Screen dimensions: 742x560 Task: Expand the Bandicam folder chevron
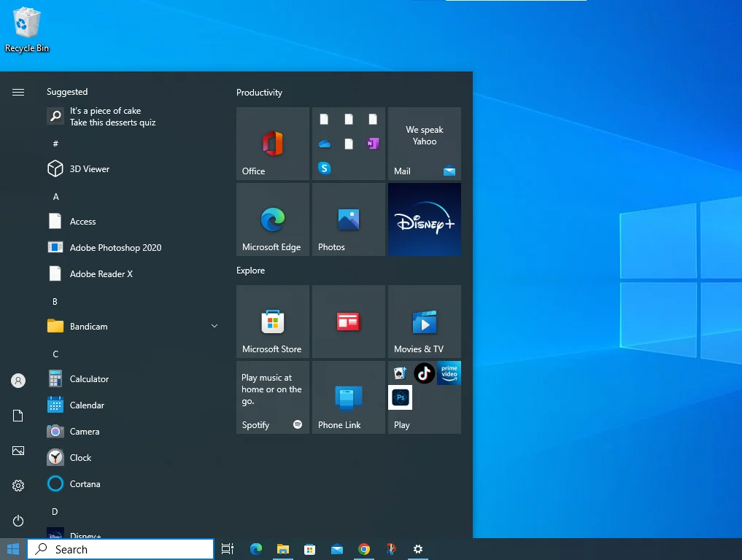pos(215,326)
